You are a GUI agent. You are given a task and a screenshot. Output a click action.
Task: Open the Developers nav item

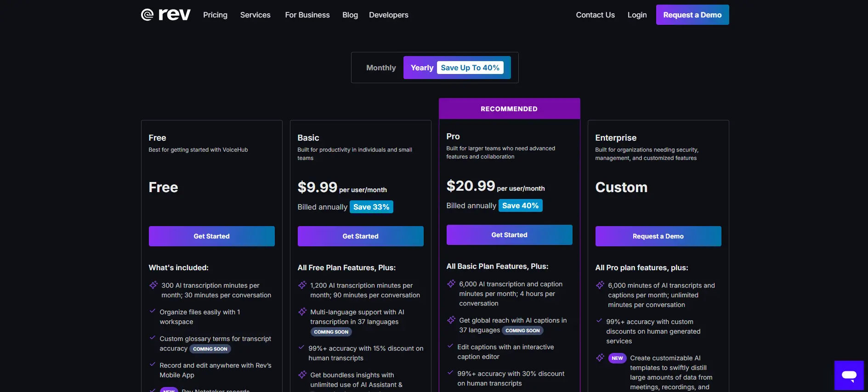(389, 15)
